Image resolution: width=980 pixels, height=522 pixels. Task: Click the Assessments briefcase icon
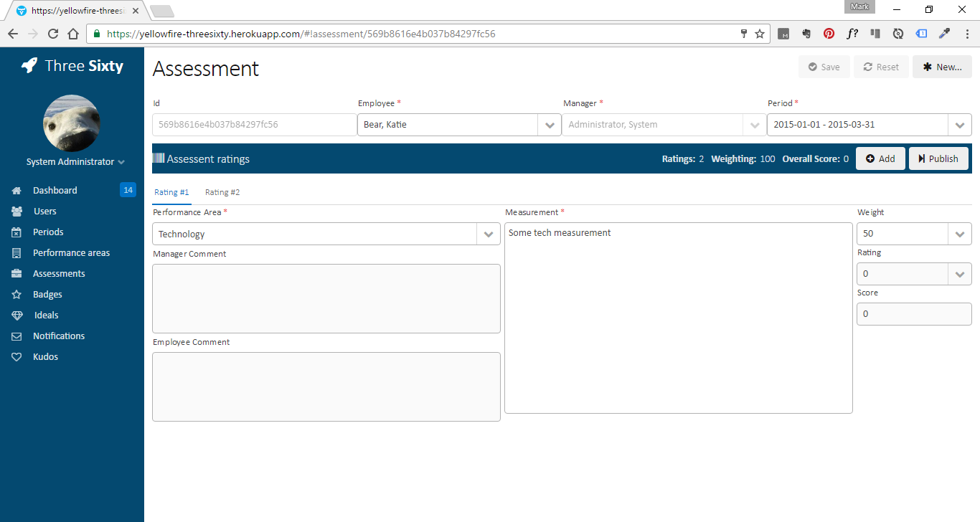coord(17,274)
